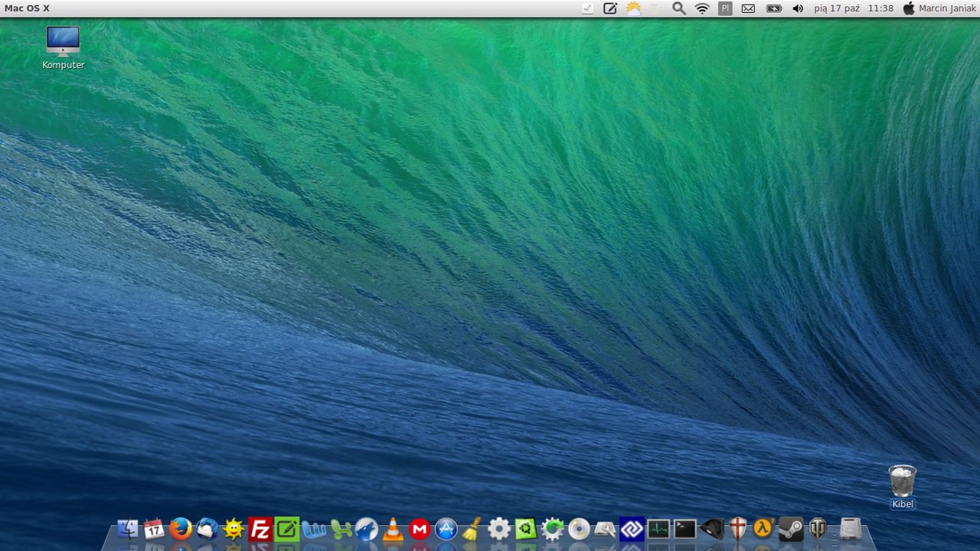Open the chart indicator in the menu bar

[x=587, y=8]
